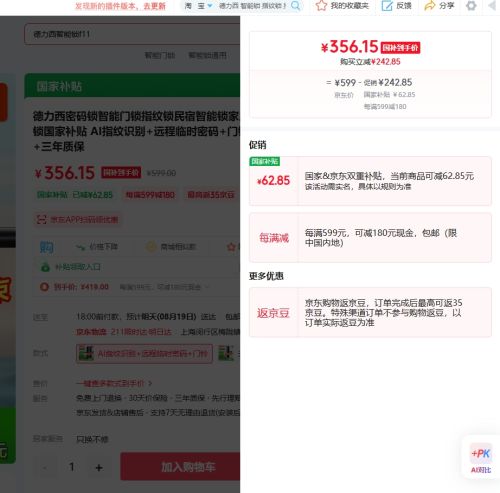500x493 pixels.
Task: Select the AI fingerprint style option
Action: coord(144,354)
